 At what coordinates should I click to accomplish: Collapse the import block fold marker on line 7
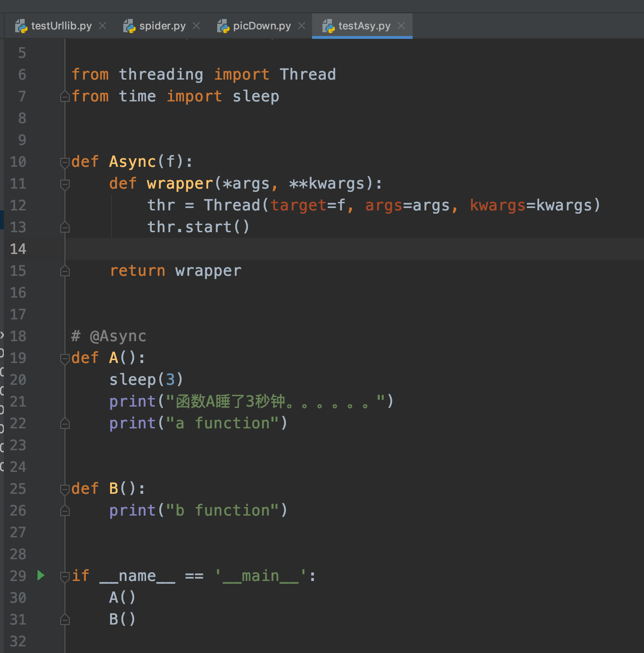click(65, 97)
